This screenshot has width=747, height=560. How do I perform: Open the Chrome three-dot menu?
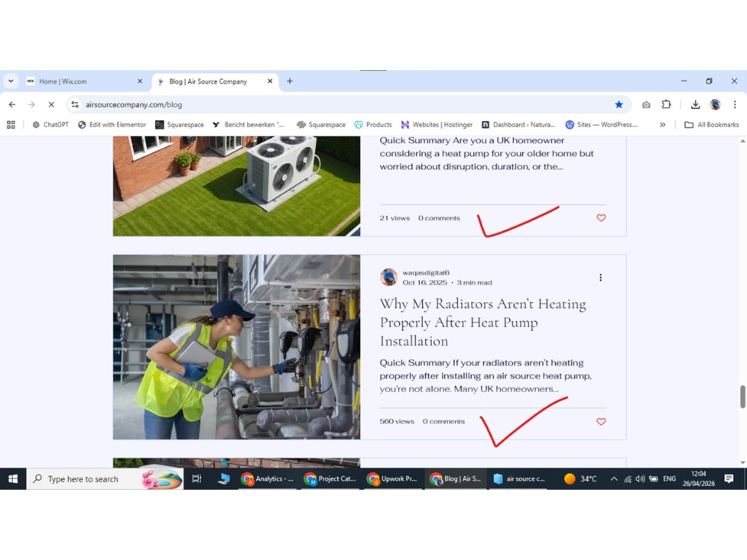pos(734,105)
